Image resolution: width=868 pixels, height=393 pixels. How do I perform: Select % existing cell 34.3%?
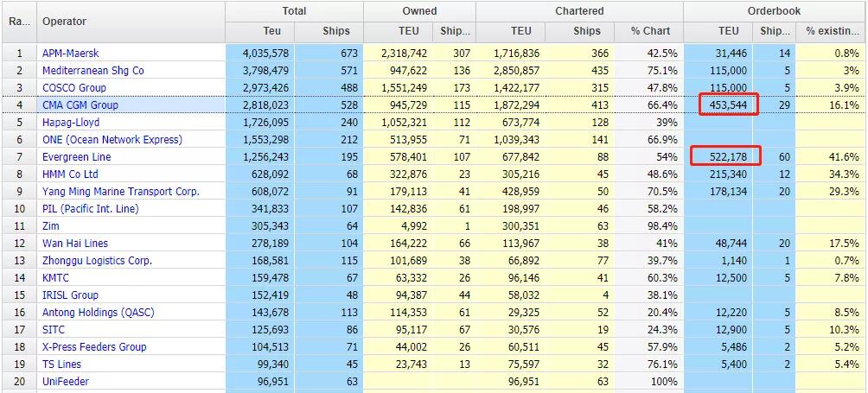[x=832, y=174]
